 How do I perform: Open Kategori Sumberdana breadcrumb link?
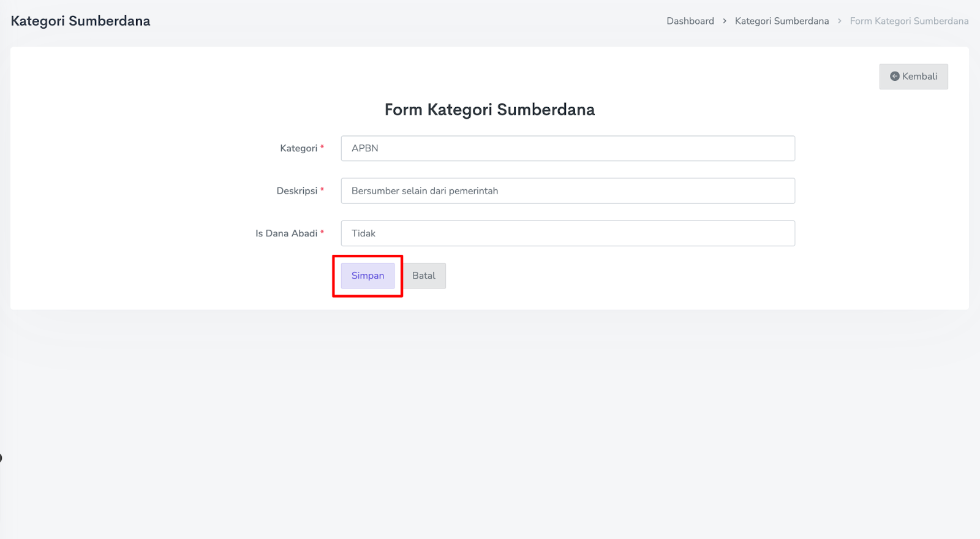point(782,21)
